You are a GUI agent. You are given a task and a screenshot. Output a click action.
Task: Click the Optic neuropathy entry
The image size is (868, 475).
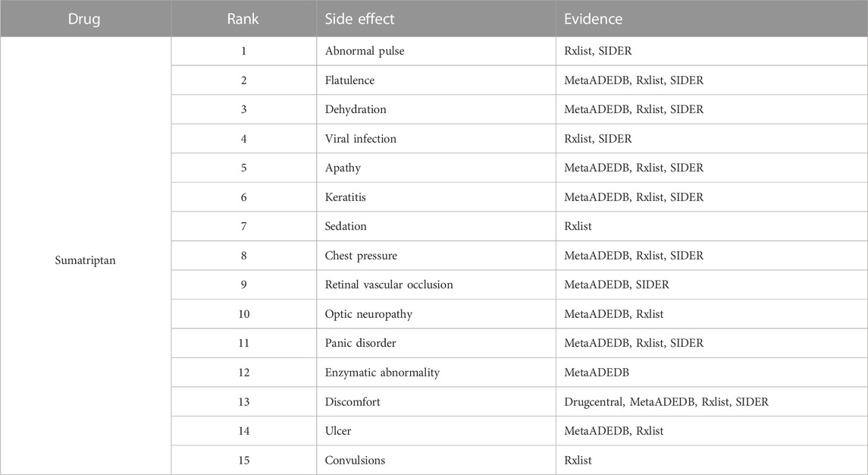tap(368, 314)
